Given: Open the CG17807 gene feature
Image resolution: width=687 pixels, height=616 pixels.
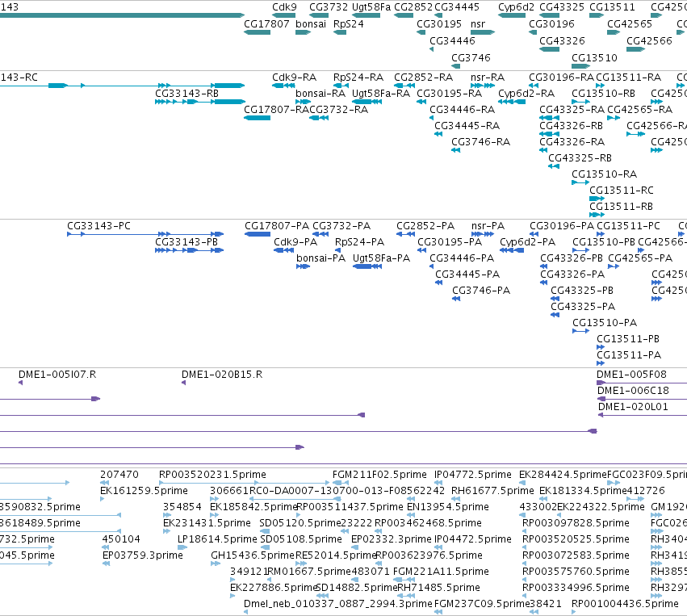Looking at the screenshot, I should (x=258, y=32).
